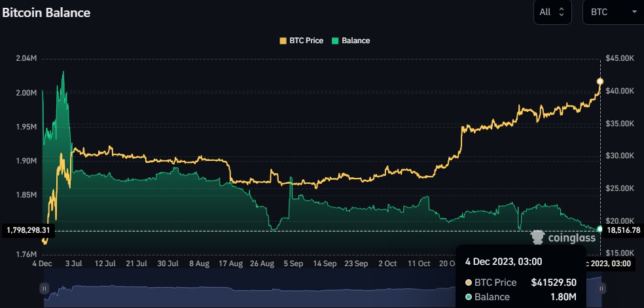Image resolution: width=644 pixels, height=308 pixels.
Task: Click the $41529.50 tooltip price value
Action: pyautogui.click(x=554, y=282)
